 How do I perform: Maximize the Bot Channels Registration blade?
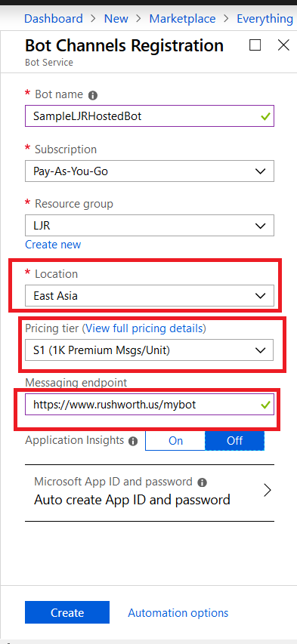click(x=255, y=45)
